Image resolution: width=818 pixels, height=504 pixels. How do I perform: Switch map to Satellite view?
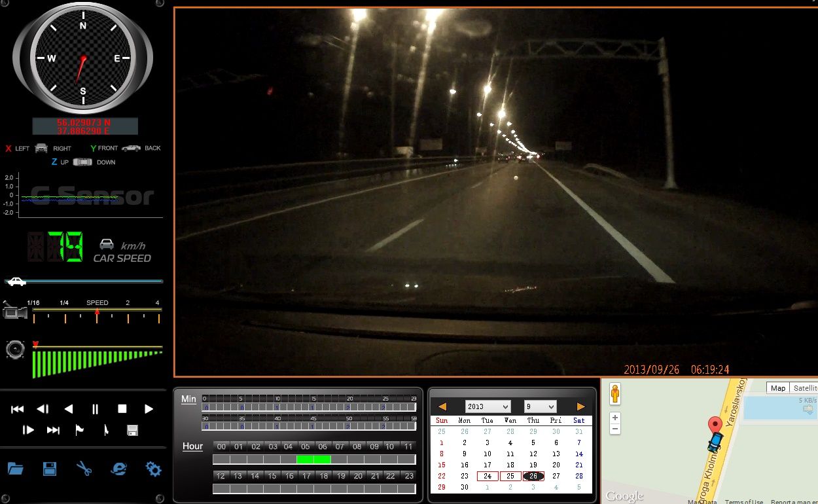point(804,388)
